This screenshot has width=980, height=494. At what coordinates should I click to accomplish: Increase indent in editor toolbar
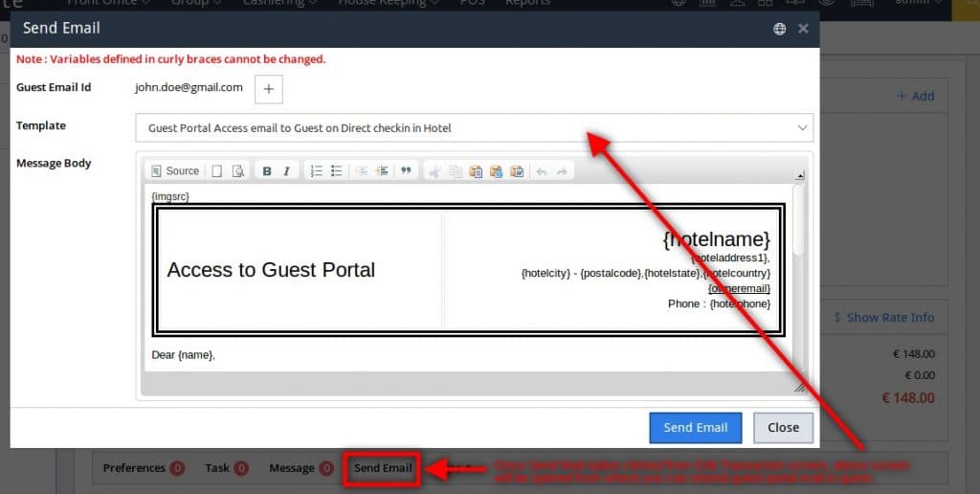click(x=382, y=171)
